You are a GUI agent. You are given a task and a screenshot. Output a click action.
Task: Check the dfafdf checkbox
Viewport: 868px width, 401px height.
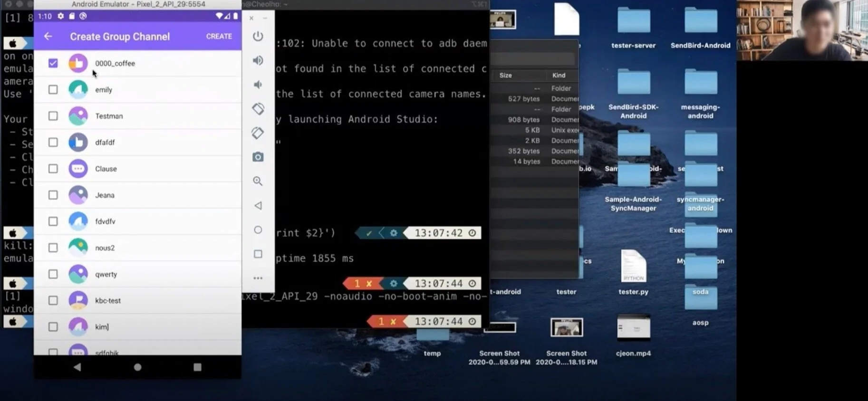point(53,142)
